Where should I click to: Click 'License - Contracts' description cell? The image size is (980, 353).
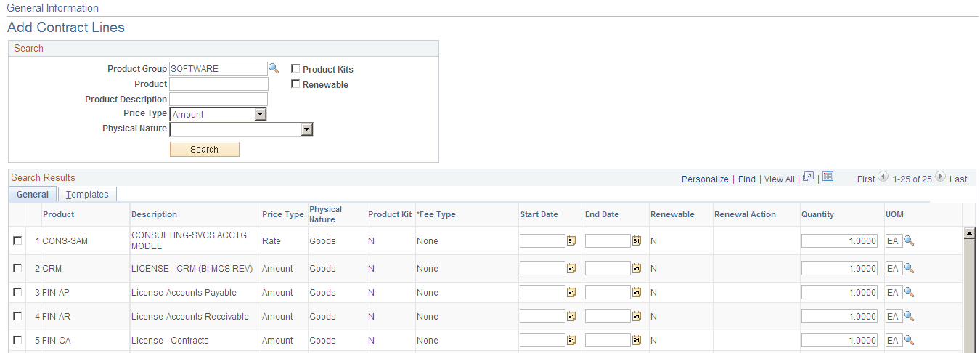(x=170, y=340)
